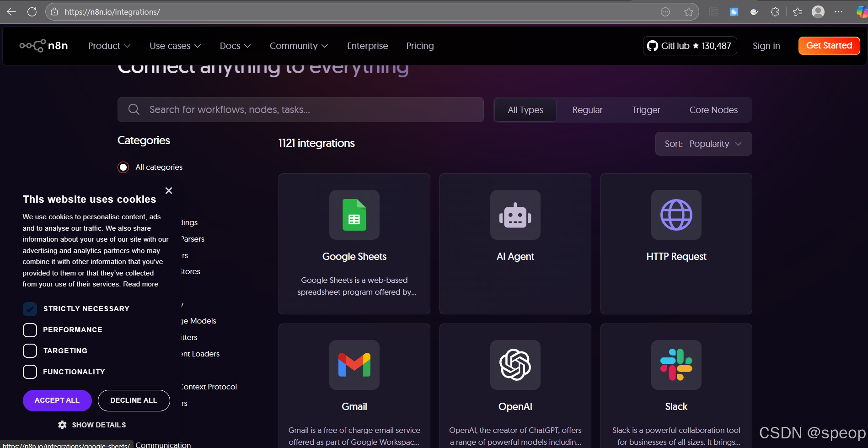868x448 pixels.
Task: Go back with the browser back arrow
Action: point(11,12)
